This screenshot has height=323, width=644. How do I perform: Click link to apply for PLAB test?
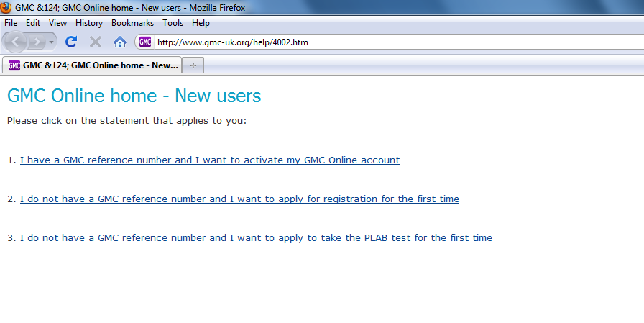pyautogui.click(x=256, y=237)
